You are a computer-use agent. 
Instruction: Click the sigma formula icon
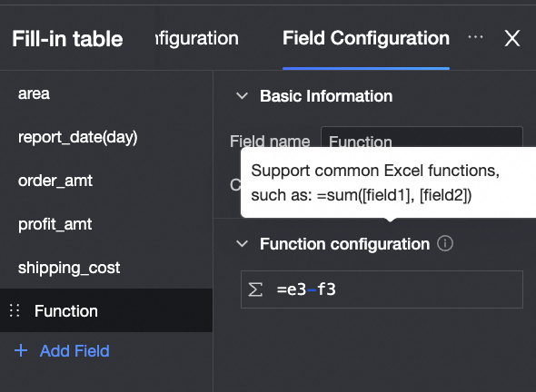255,289
